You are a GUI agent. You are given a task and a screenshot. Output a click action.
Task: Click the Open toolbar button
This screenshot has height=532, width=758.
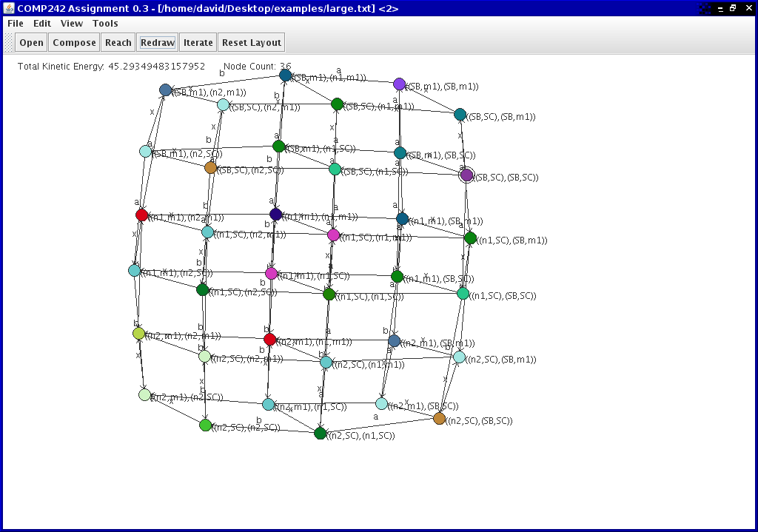[31, 43]
